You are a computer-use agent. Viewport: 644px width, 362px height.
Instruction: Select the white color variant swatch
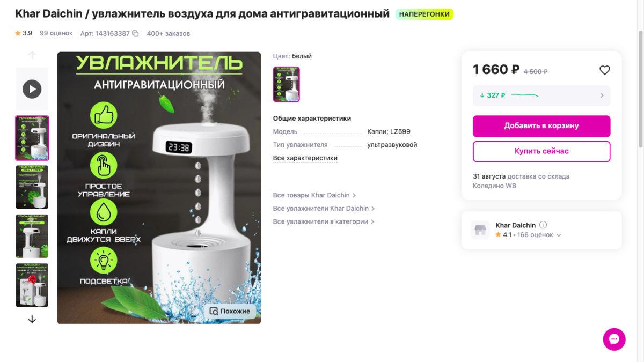[287, 84]
